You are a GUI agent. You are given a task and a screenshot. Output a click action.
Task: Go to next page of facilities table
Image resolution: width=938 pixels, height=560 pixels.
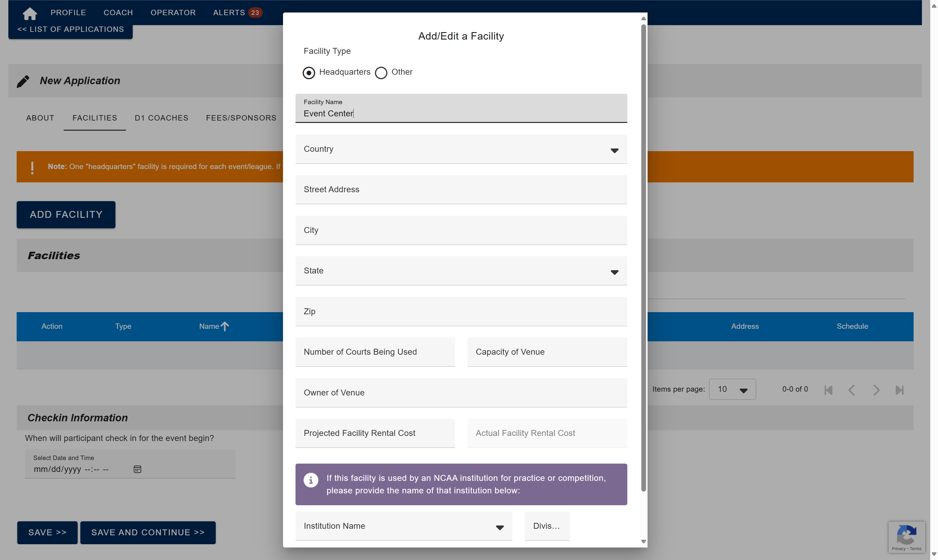point(876,390)
